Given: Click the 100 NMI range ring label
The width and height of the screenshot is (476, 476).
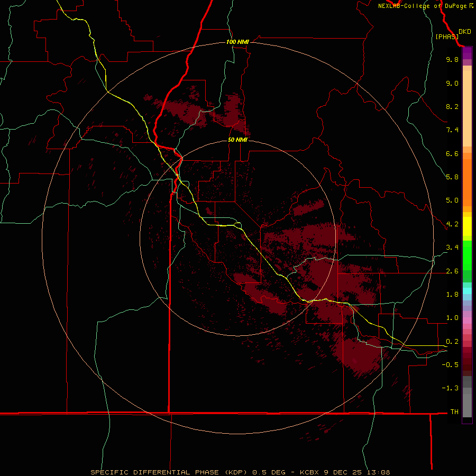Looking at the screenshot, I should [237, 42].
